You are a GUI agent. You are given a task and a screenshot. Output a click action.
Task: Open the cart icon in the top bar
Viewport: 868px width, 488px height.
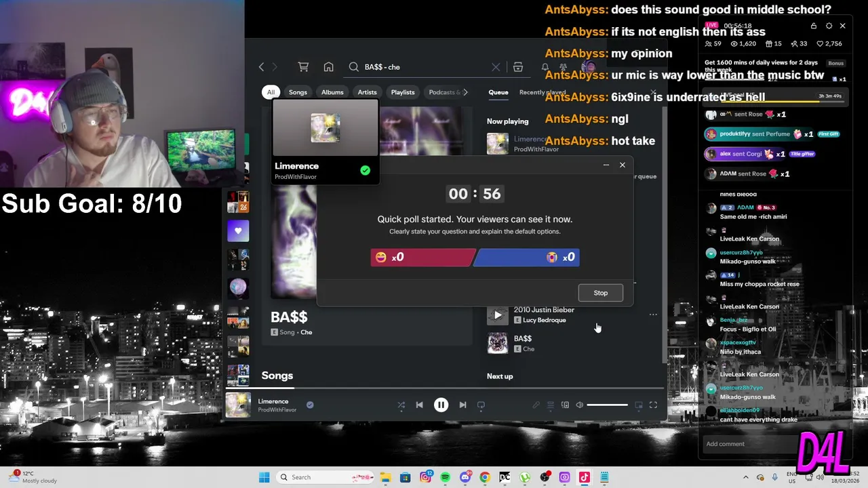point(303,67)
